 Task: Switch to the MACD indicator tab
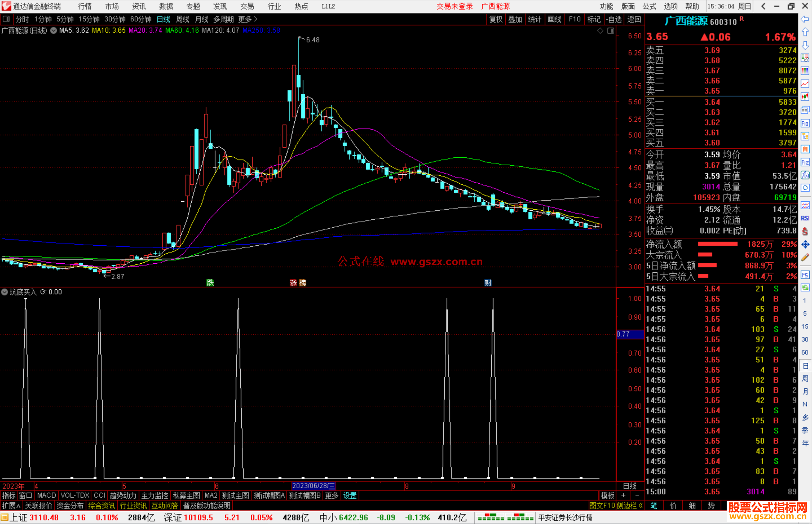(47, 495)
